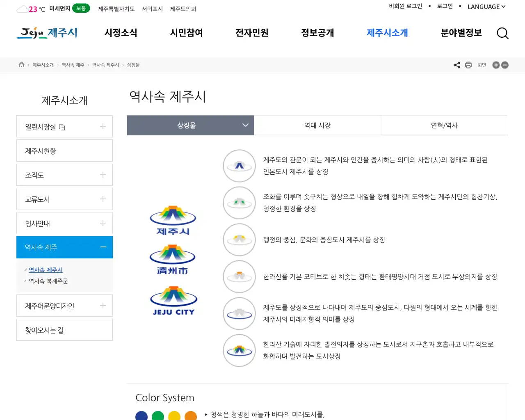
Task: Click 상징물 breadcrumb item
Action: tap(133, 65)
